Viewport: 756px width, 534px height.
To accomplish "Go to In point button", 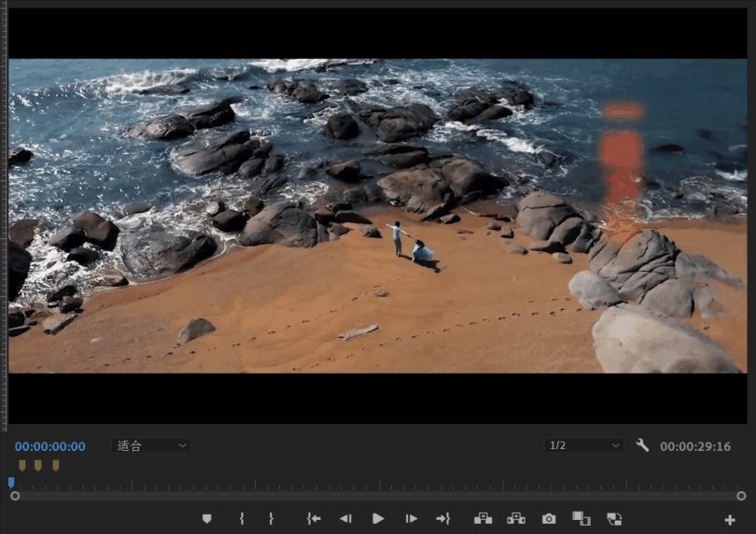I will click(x=314, y=519).
